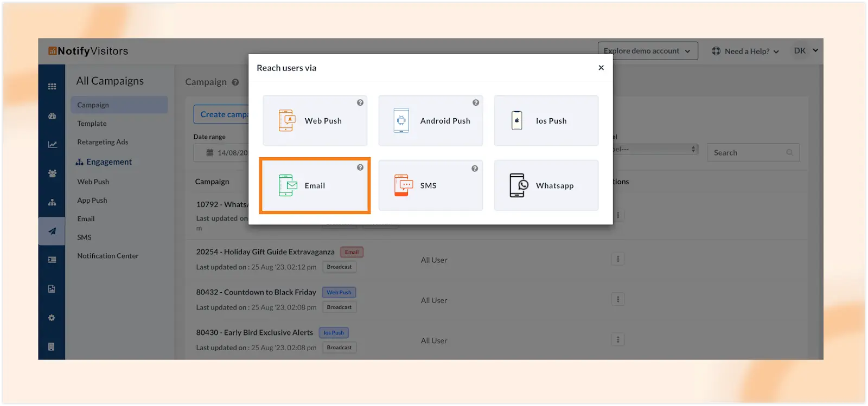Viewport: 868px width, 406px height.
Task: Choose the Web Push channel option
Action: tap(315, 121)
